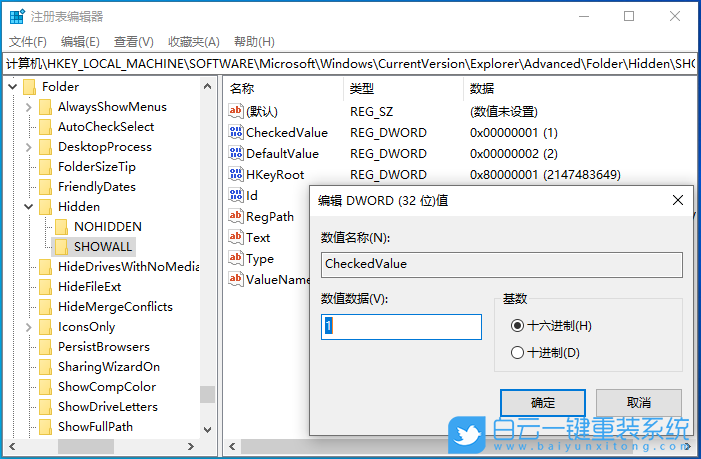Click the Hidden key folder icon
The height and width of the screenshot is (459, 701).
(x=45, y=207)
